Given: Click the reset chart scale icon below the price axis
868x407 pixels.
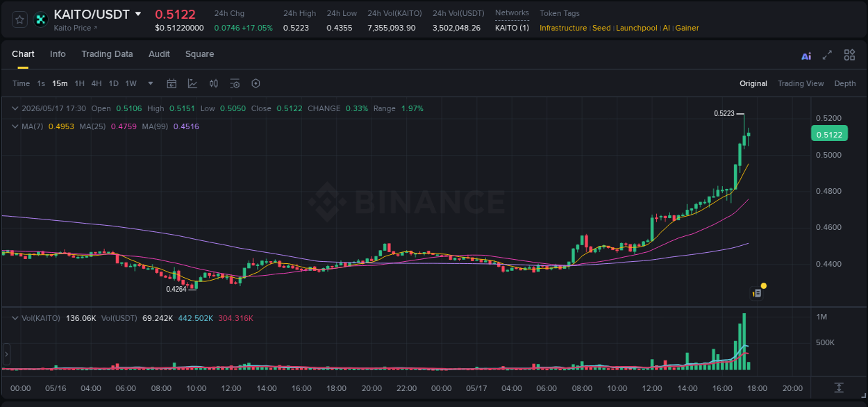Looking at the screenshot, I should [x=839, y=387].
